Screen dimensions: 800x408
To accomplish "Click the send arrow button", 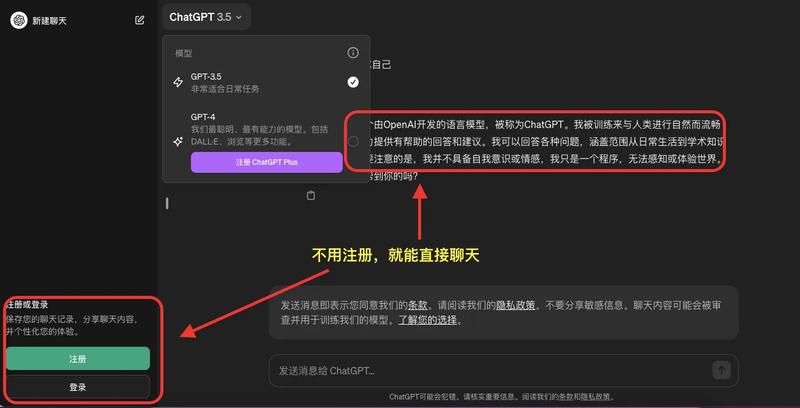I will tap(721, 371).
